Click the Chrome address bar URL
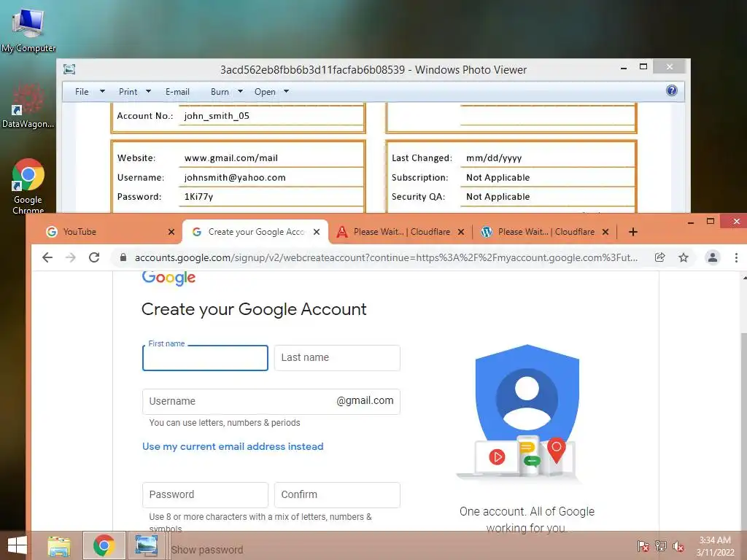Image resolution: width=747 pixels, height=560 pixels. click(x=386, y=257)
